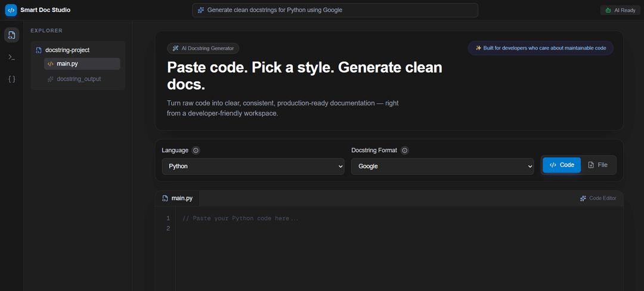This screenshot has height=291, width=644.
Task: Select docstring-project in the explorer
Action: tap(78, 50)
